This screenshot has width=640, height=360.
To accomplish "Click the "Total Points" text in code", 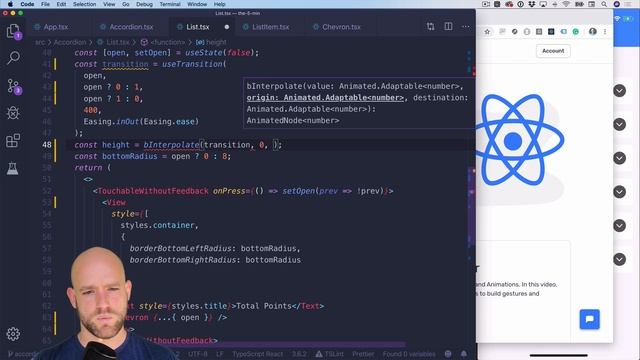I will point(264,306).
